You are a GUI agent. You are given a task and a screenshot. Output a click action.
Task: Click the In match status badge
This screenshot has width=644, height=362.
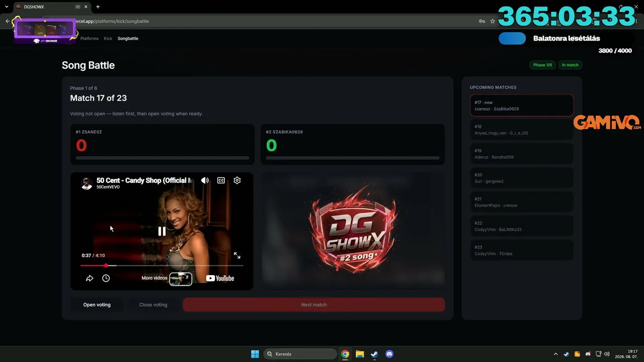pyautogui.click(x=570, y=65)
